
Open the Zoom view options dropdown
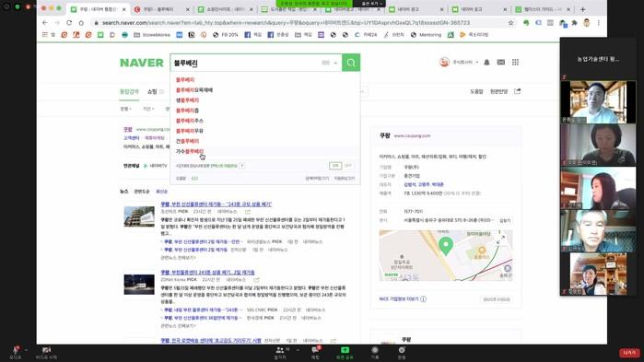(371, 4)
